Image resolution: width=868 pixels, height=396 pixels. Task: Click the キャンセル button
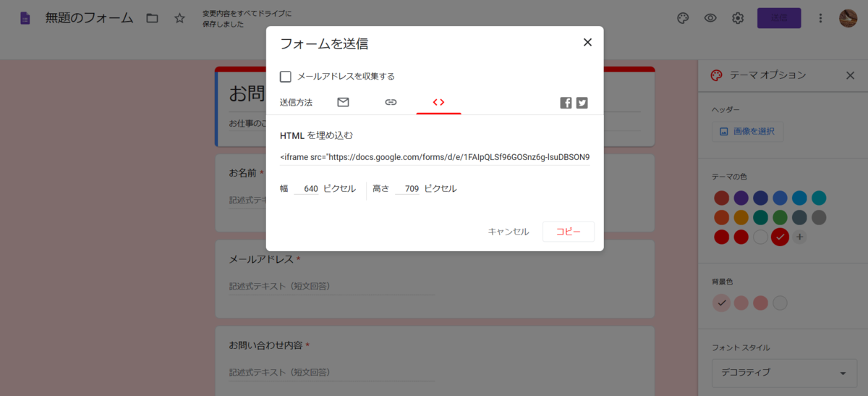(x=509, y=232)
